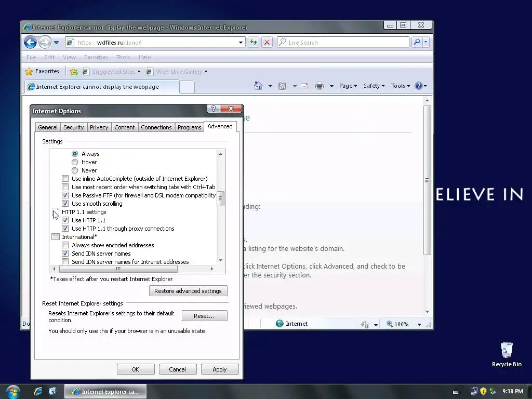Click the Refresh button beside address bar
The width and height of the screenshot is (532, 399).
click(254, 43)
